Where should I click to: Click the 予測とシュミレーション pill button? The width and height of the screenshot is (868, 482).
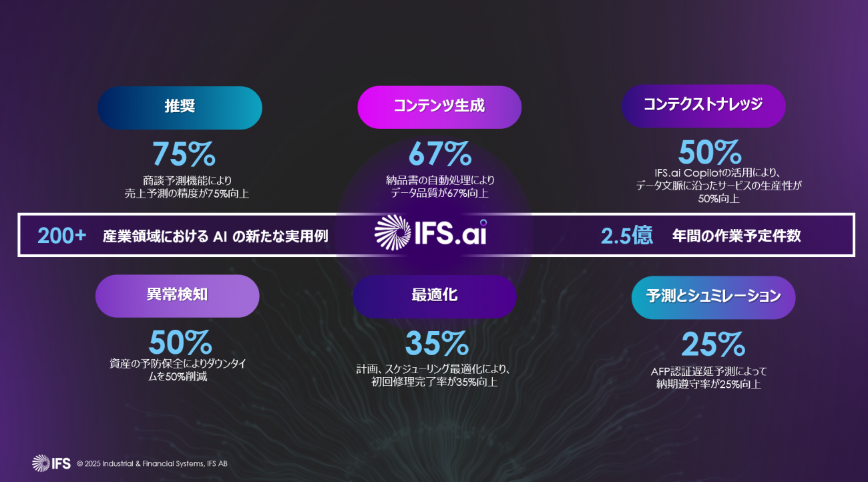[713, 297]
